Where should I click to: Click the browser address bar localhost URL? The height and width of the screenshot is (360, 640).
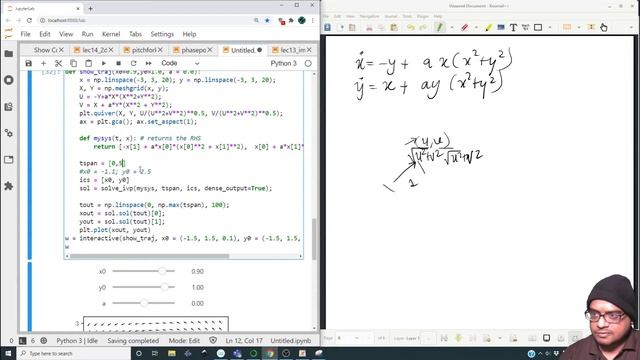pyautogui.click(x=67, y=20)
